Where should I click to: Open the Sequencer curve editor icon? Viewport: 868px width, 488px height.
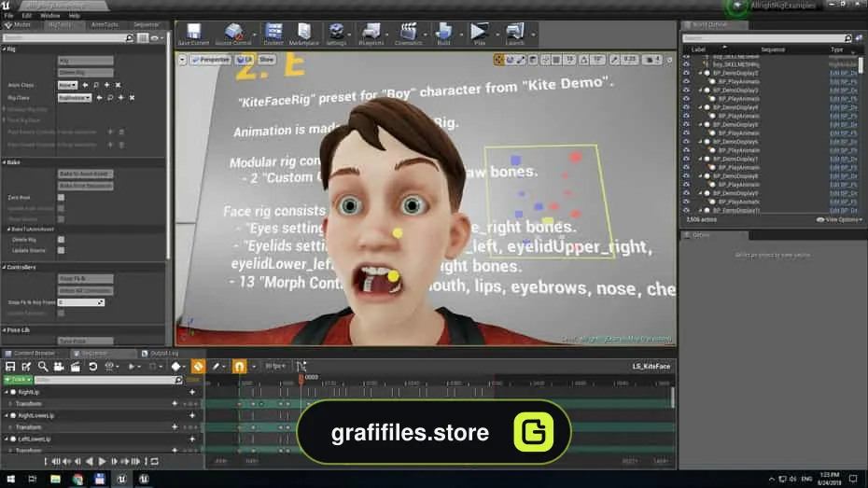301,367
